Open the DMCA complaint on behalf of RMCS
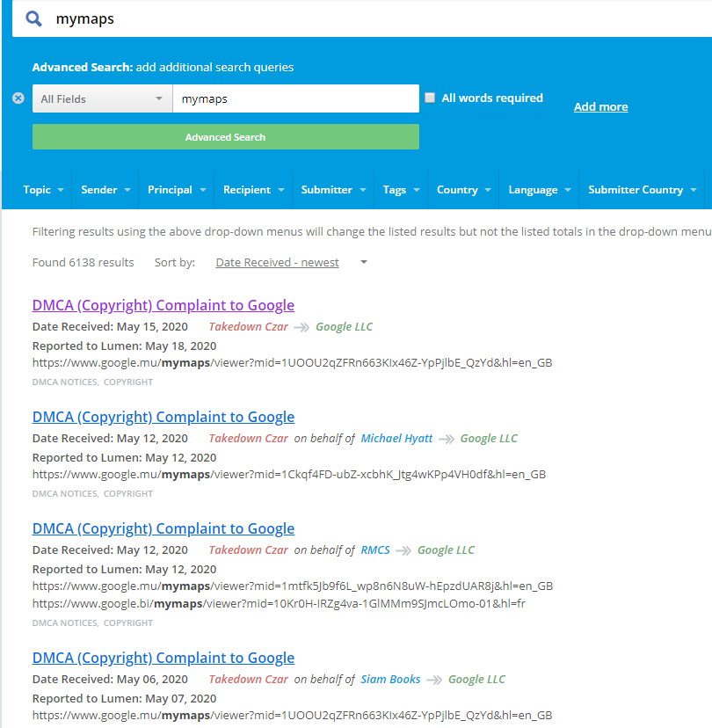Screen dimensions: 712x728 point(163,528)
